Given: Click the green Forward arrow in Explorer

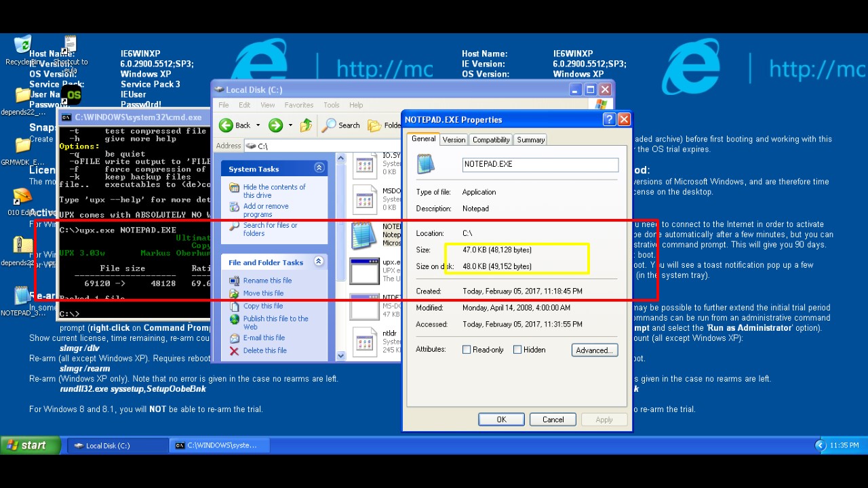Looking at the screenshot, I should [x=275, y=125].
